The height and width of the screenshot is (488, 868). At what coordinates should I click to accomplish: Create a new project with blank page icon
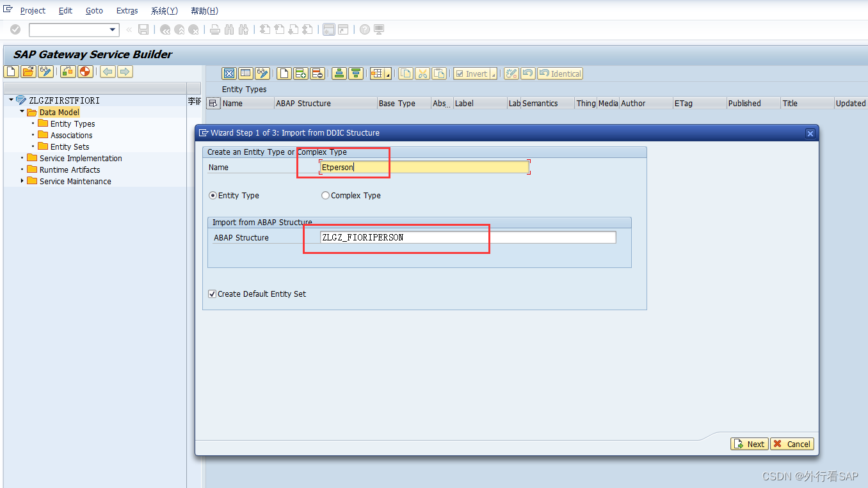click(11, 72)
